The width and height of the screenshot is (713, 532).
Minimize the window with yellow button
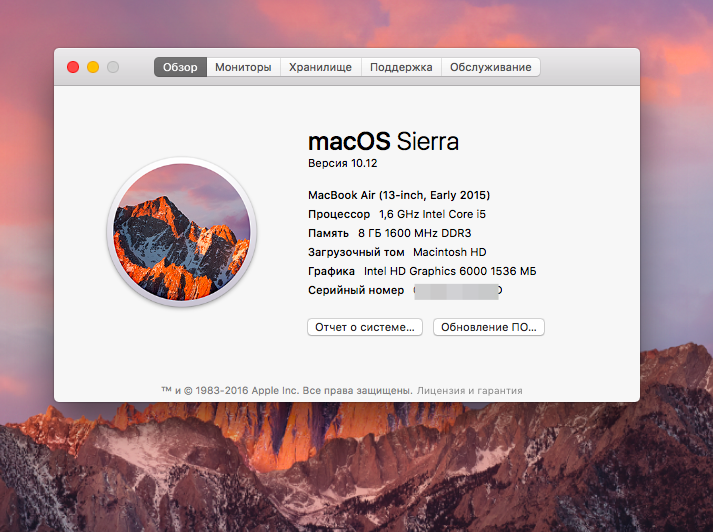pyautogui.click(x=93, y=67)
